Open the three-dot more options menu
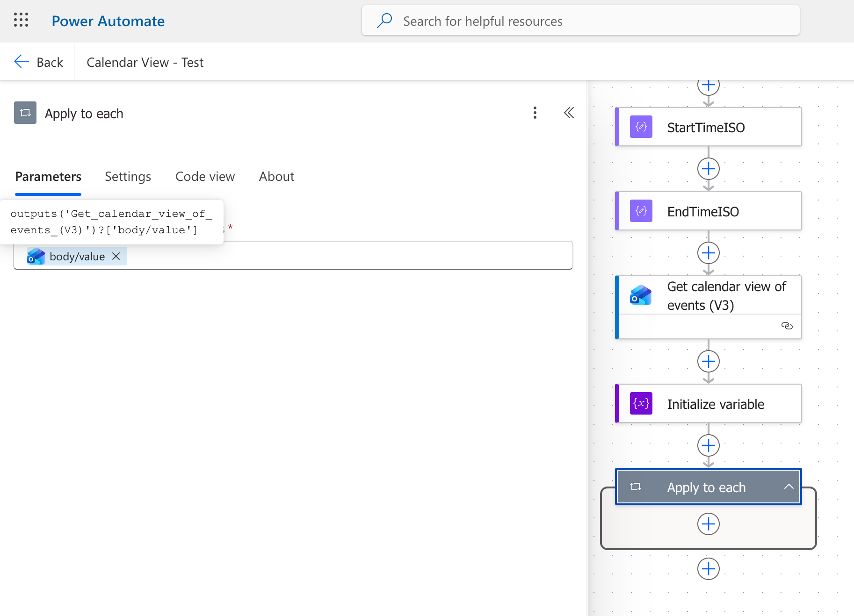The height and width of the screenshot is (616, 854). click(x=535, y=113)
